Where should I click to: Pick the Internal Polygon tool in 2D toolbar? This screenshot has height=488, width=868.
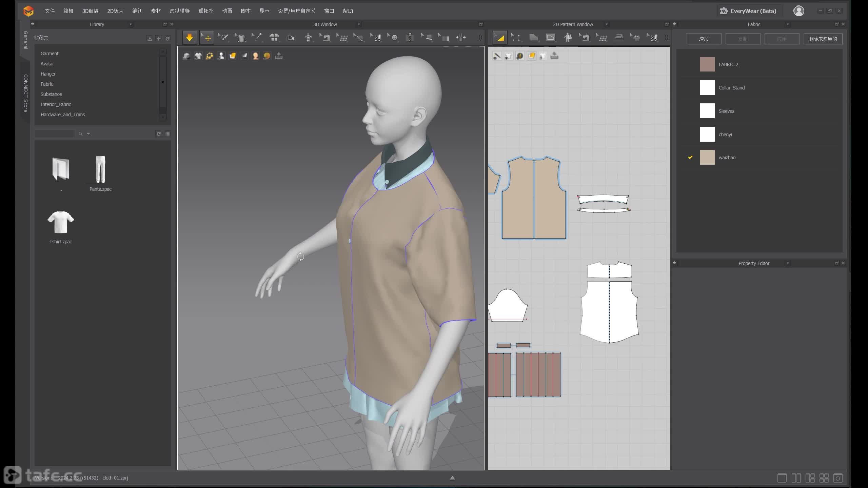pyautogui.click(x=550, y=38)
